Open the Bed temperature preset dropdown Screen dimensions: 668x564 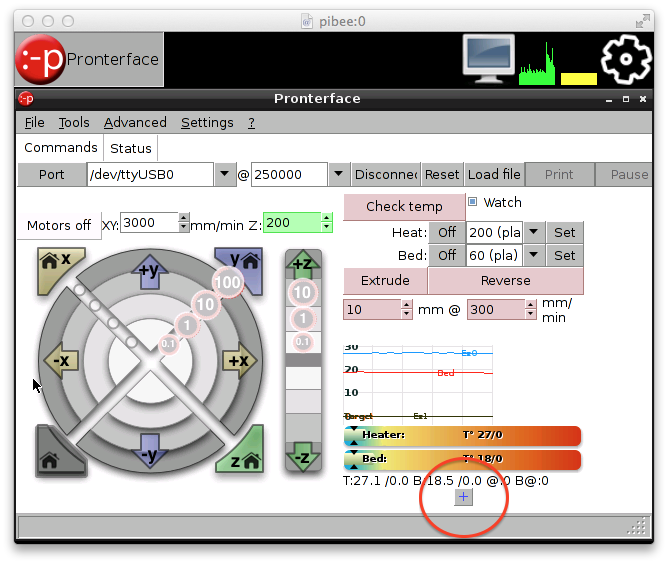533,255
